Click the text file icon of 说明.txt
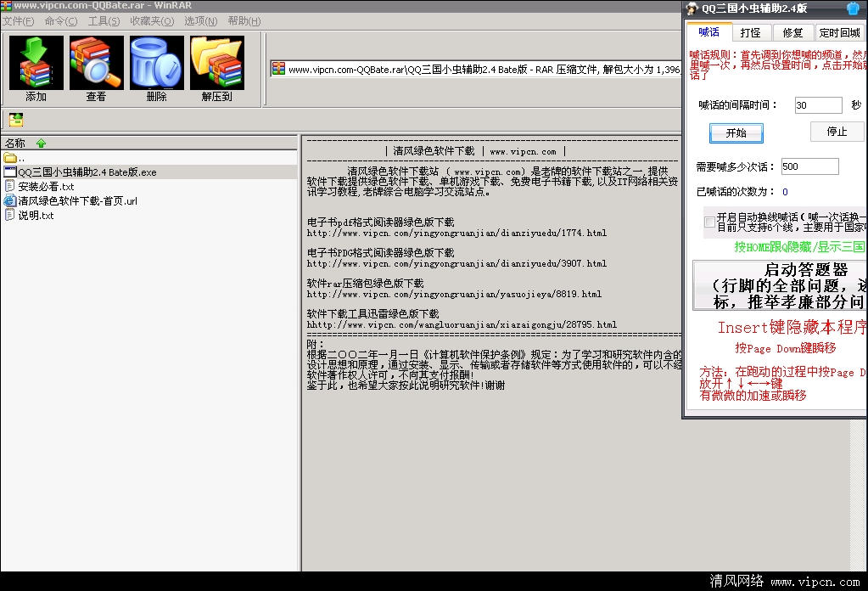The height and width of the screenshot is (591, 868). coord(9,215)
